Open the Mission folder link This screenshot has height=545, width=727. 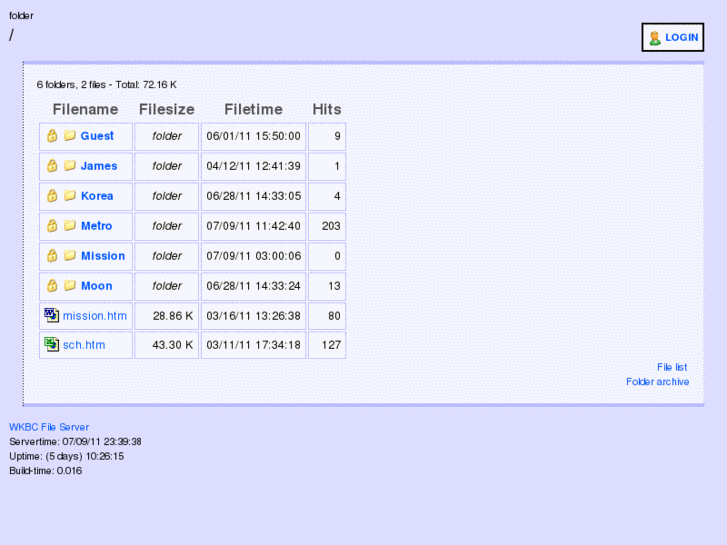pyautogui.click(x=103, y=256)
